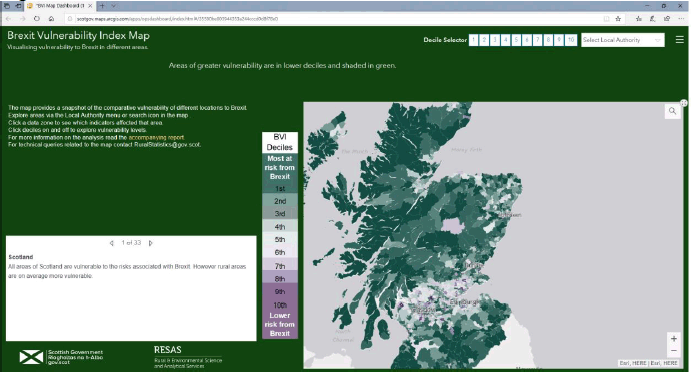This screenshot has height=373, width=691.
Task: Click the Esri, HERE map attribution
Action: [x=649, y=363]
